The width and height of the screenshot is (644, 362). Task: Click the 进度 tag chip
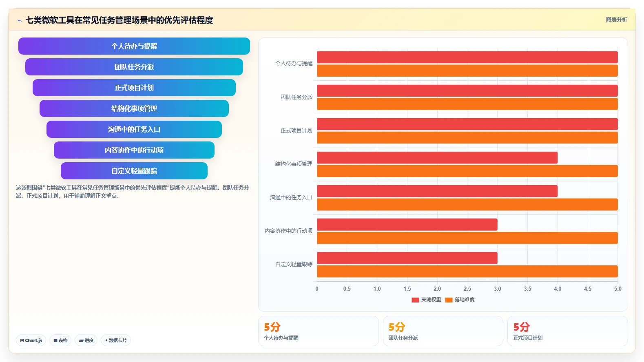[x=86, y=340]
